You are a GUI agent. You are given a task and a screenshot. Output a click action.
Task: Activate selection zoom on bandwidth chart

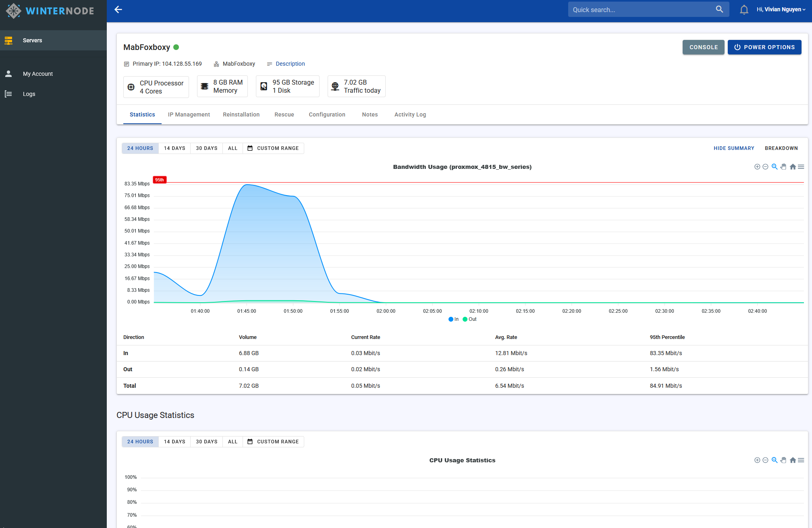click(774, 167)
